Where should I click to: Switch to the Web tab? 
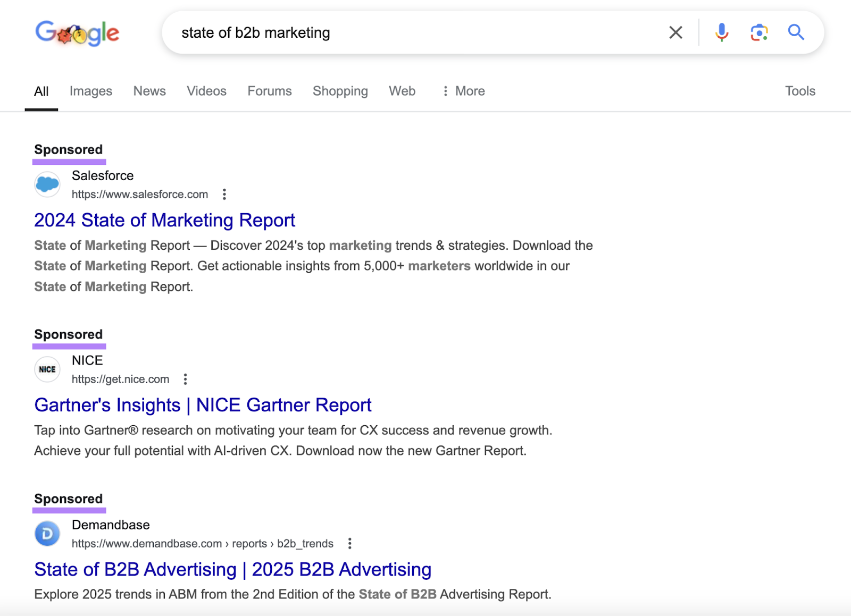click(x=402, y=91)
